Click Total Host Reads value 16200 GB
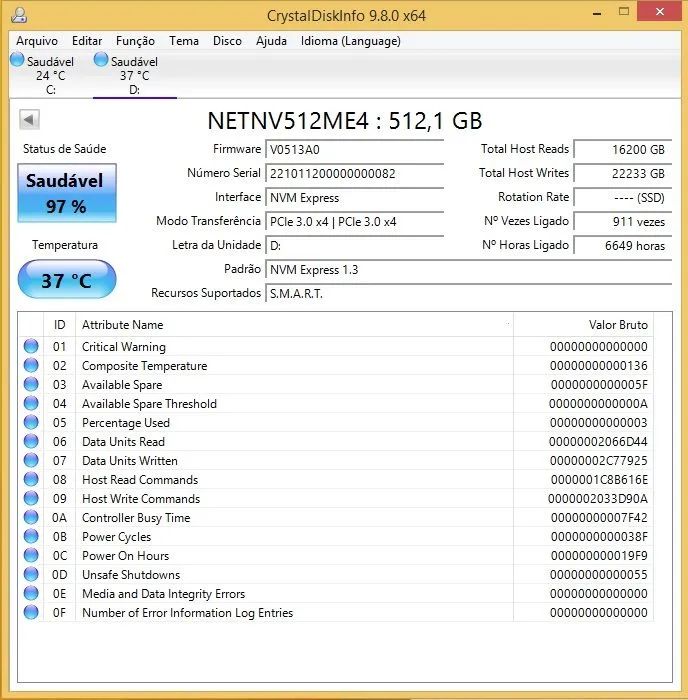This screenshot has height=700, width=688. pos(622,150)
